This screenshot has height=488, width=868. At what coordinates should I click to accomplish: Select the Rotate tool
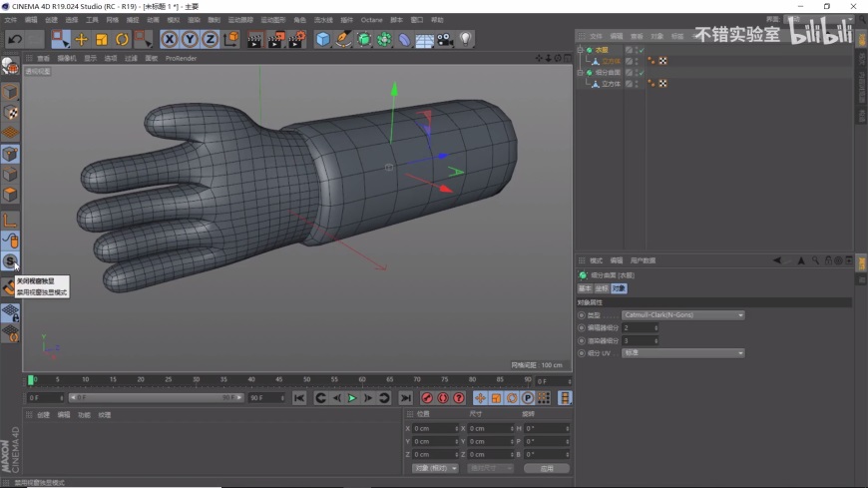pos(122,39)
